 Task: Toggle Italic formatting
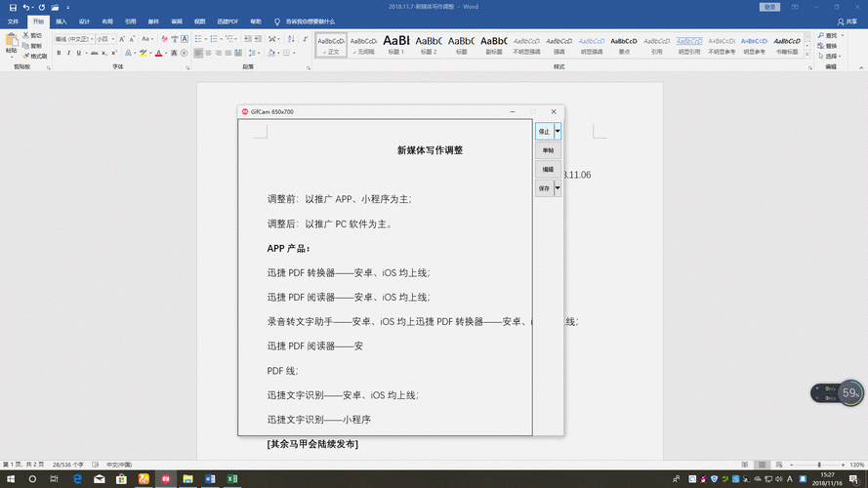(x=68, y=53)
